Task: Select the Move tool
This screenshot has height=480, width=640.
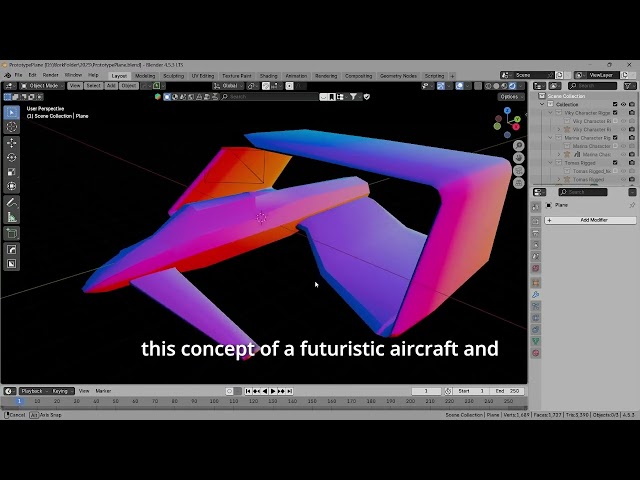Action: 11,143
